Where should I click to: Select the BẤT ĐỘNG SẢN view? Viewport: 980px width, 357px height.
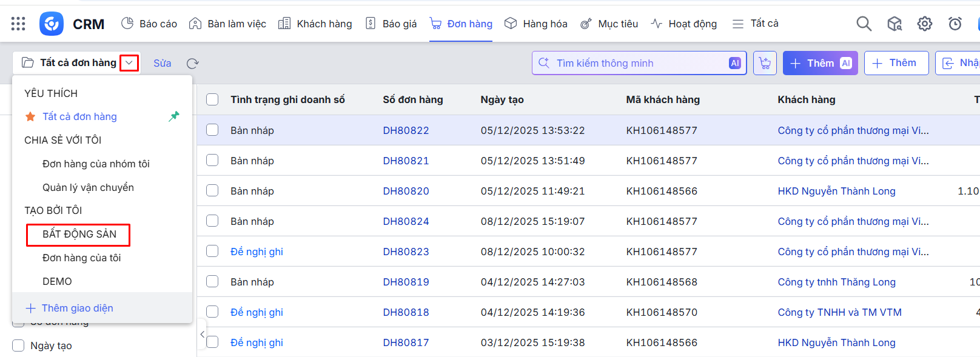pos(79,235)
